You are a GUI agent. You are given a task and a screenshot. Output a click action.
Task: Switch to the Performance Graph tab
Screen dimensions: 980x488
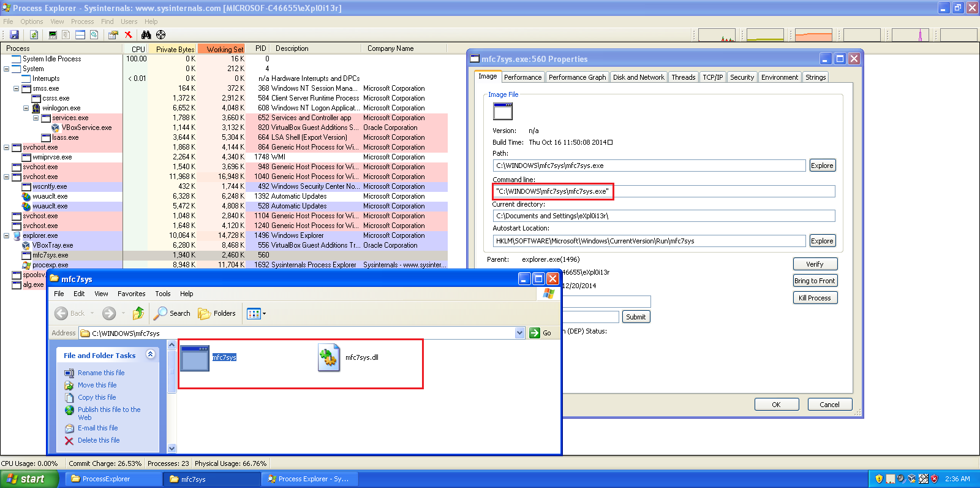(x=577, y=77)
